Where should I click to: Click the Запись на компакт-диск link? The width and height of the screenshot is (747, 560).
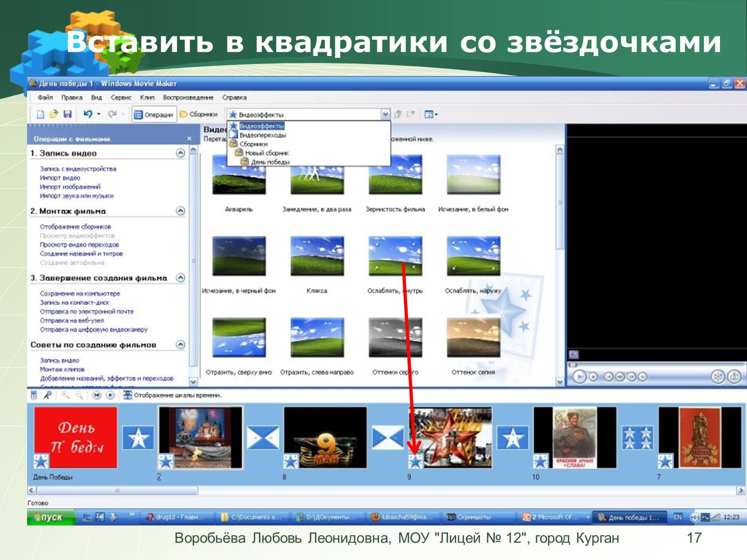click(x=75, y=302)
